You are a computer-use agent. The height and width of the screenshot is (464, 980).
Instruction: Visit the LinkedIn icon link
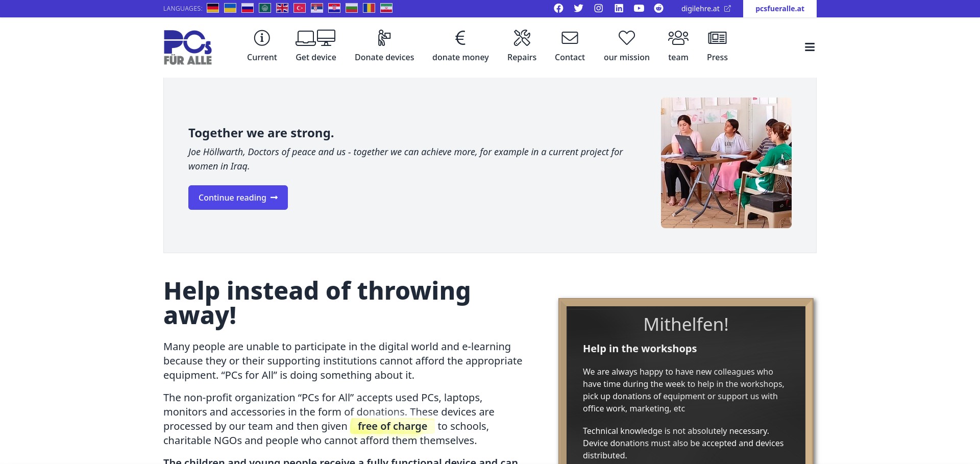[619, 8]
